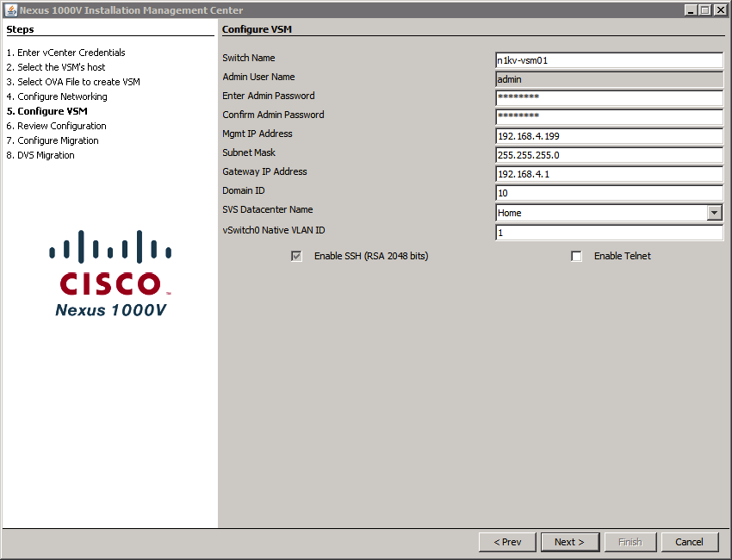This screenshot has width=732, height=560.
Task: Click the Next > button
Action: (x=569, y=542)
